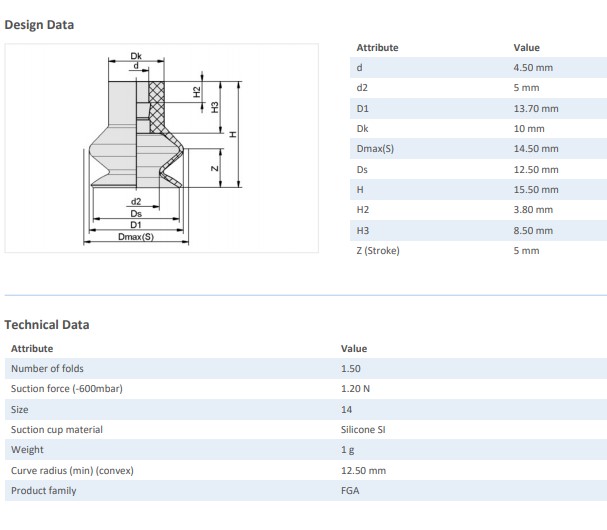Select the Number of folds row label
The height and width of the screenshot is (530, 607).
pyautogui.click(x=47, y=369)
